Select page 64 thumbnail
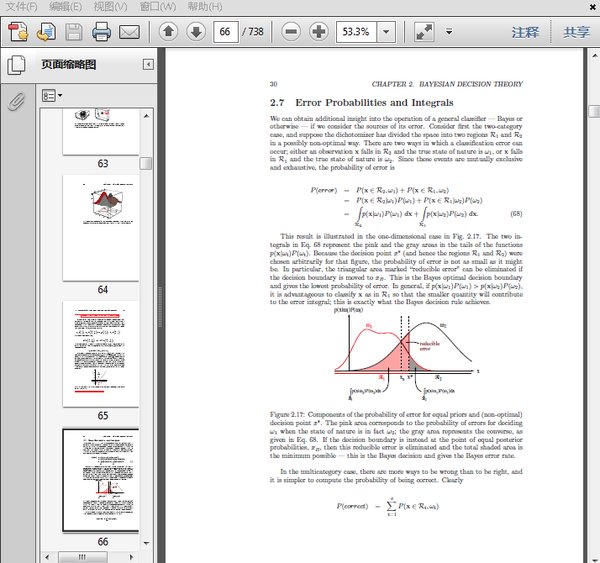The height and width of the screenshot is (563, 600). tap(102, 228)
